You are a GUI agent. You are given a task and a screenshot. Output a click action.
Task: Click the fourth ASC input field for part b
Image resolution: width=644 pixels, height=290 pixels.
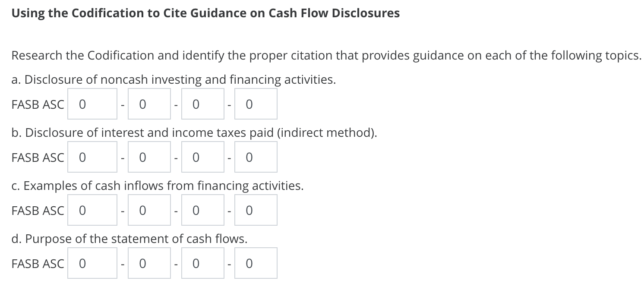255,157
